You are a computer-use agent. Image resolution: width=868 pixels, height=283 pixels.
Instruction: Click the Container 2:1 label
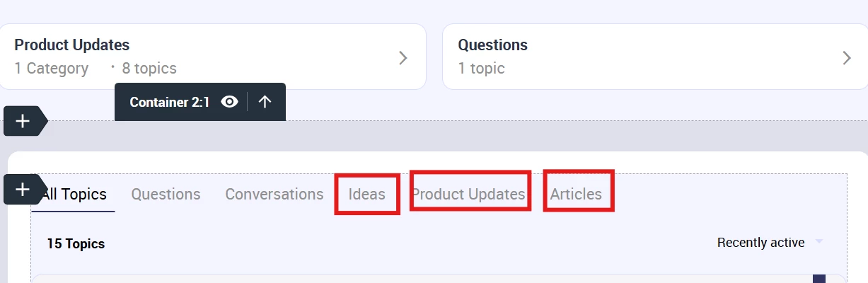point(170,102)
